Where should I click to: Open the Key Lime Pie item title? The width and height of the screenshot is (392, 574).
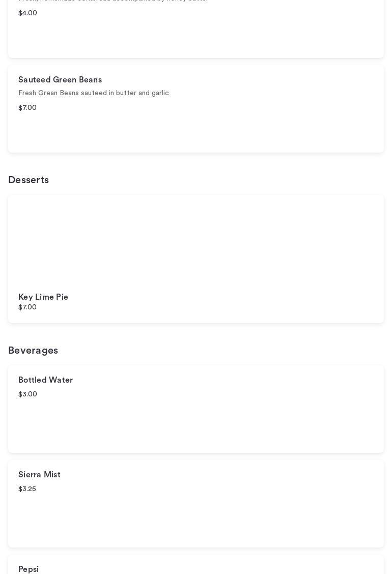coord(43,297)
